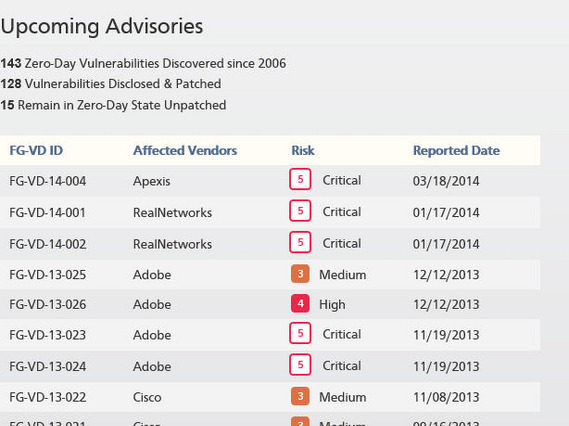
Task: Sort by Affected Vendors column header
Action: click(185, 150)
